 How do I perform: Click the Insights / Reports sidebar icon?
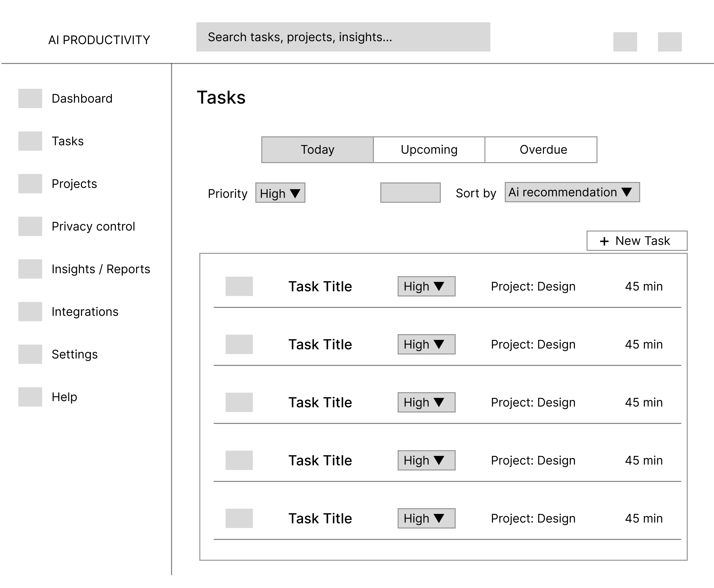[30, 269]
